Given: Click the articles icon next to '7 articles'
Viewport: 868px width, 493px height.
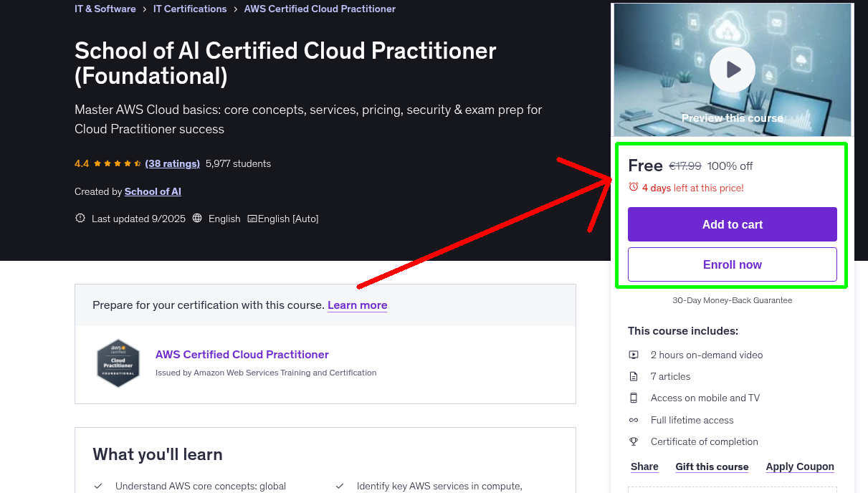Looking at the screenshot, I should pyautogui.click(x=634, y=375).
